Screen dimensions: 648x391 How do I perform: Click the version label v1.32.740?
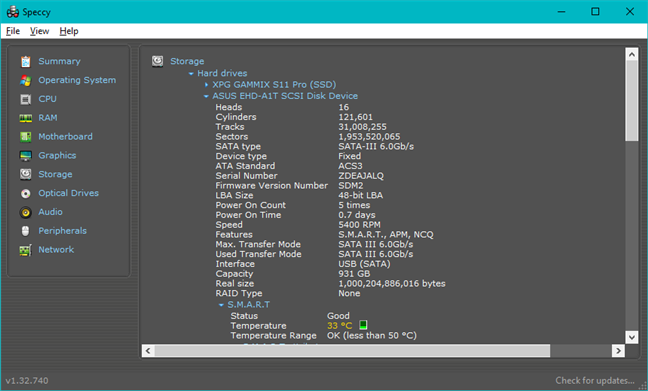[27, 381]
